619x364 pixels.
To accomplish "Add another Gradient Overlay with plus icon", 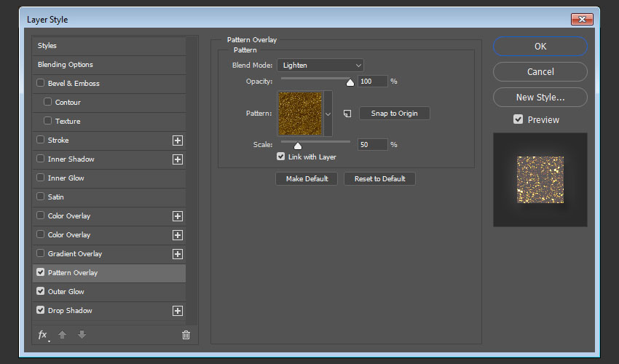I will pos(177,254).
